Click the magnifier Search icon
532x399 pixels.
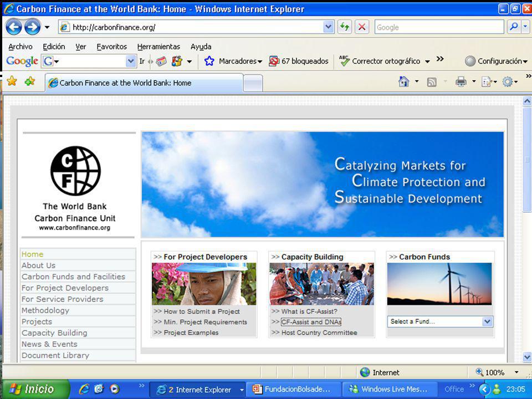point(514,27)
